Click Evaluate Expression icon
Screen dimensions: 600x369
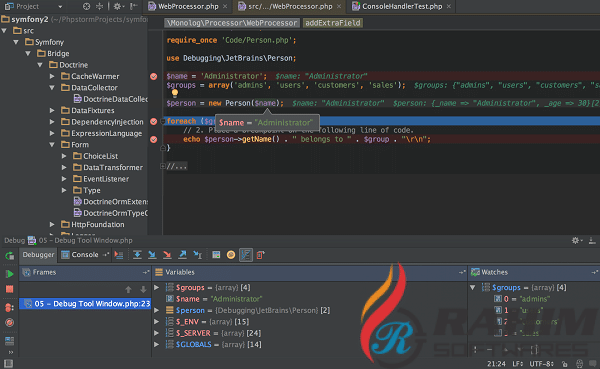tap(216, 255)
